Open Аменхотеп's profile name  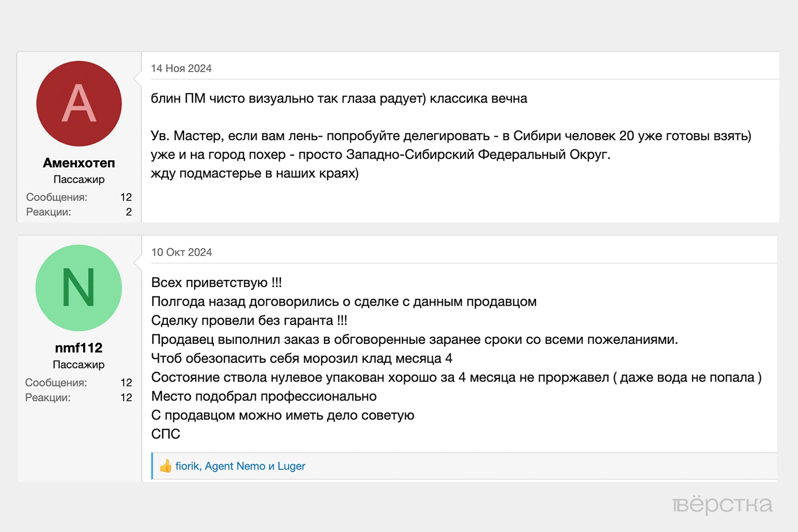(x=79, y=163)
